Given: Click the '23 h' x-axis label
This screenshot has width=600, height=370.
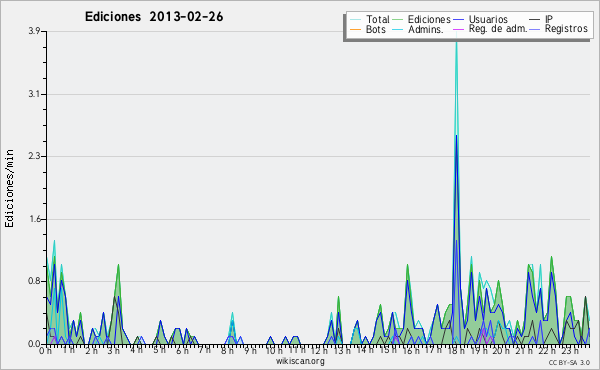Looking at the screenshot, I should [x=569, y=351].
